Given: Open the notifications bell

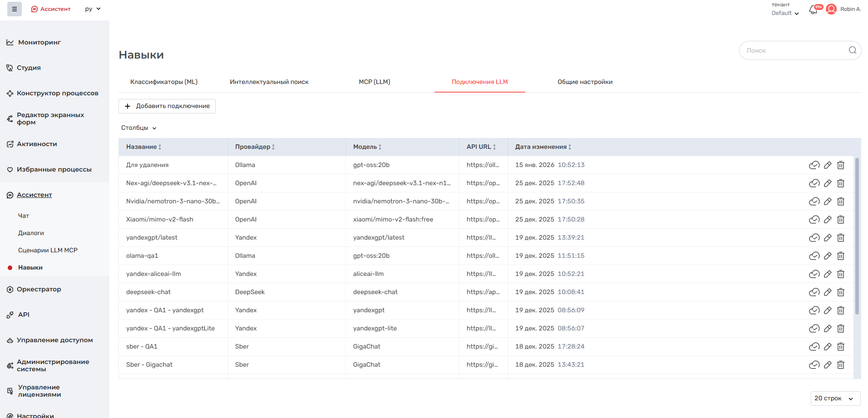Looking at the screenshot, I should click(x=813, y=10).
